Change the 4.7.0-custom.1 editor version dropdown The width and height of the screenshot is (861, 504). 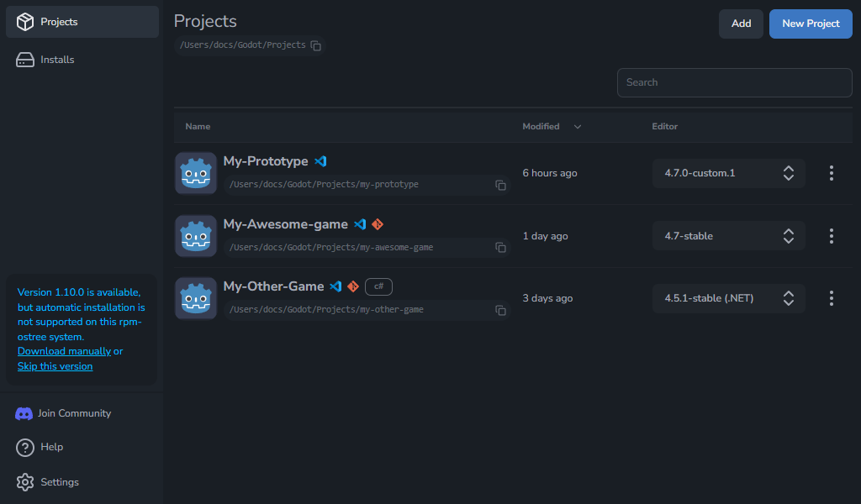click(729, 173)
